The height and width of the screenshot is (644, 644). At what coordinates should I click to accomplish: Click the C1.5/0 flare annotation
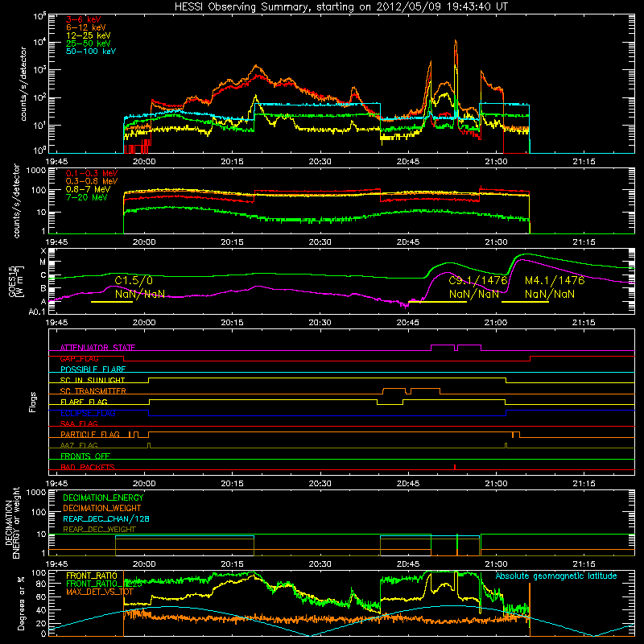[134, 280]
